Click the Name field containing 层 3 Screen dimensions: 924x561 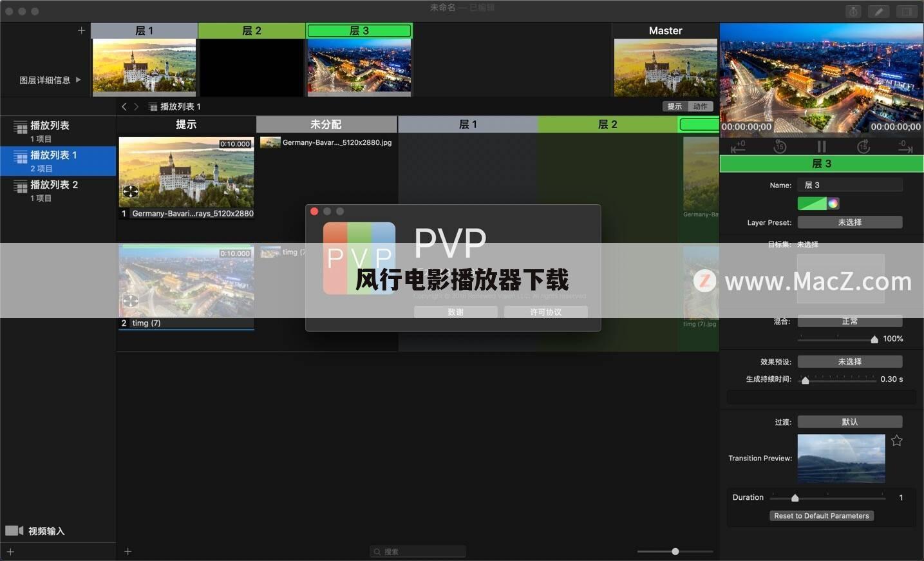point(850,185)
